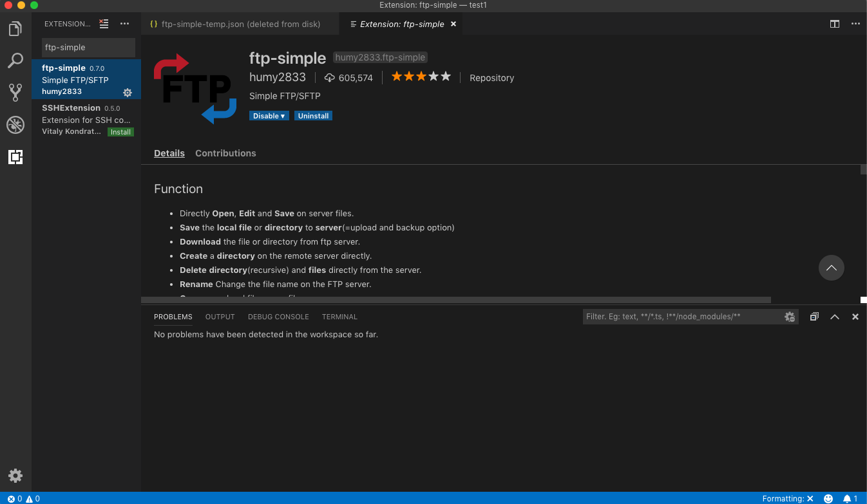The height and width of the screenshot is (504, 867).
Task: Click Formatting status bar indicator
Action: click(788, 499)
